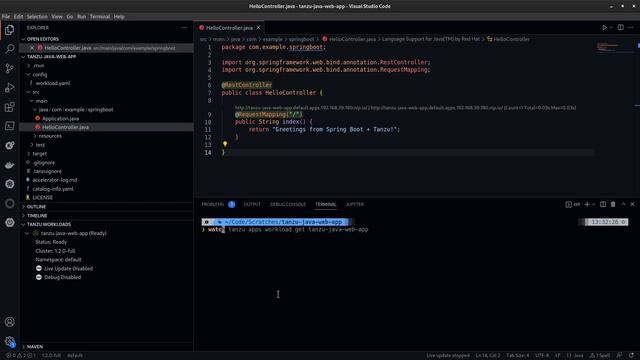
Task: Expand the resources folder
Action: tap(35, 136)
